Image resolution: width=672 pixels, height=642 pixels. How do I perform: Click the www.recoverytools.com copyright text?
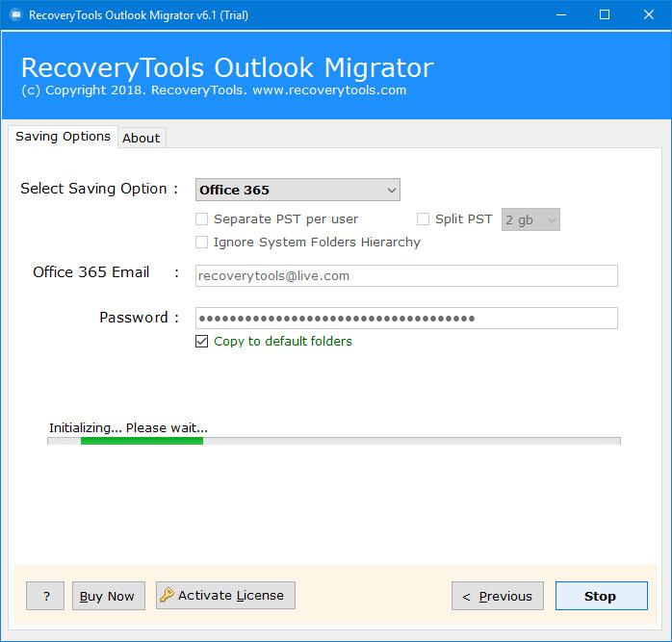click(329, 90)
